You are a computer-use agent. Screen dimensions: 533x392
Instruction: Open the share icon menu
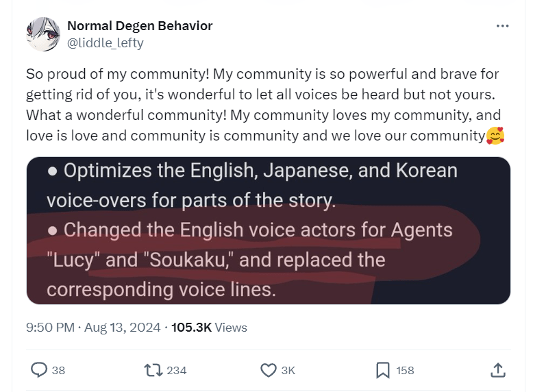(498, 370)
